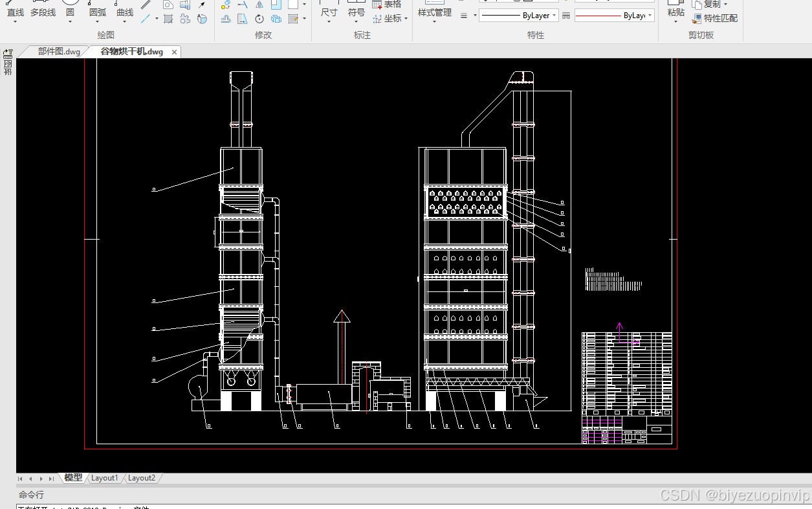The width and height of the screenshot is (812, 509).
Task: Click the 特性匹配 match properties button
Action: [714, 18]
